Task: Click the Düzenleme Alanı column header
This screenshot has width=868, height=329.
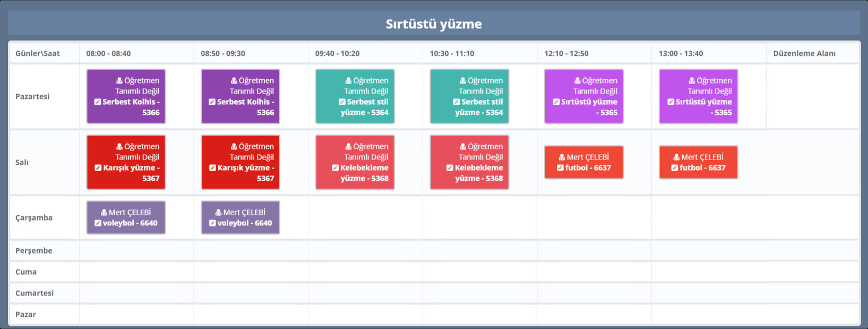Action: click(x=804, y=54)
